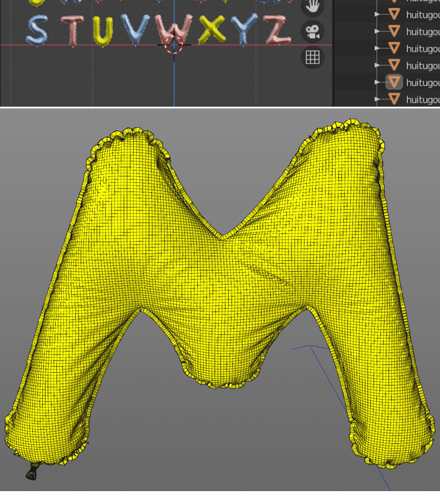440x504 pixels.
Task: Expand the row with the highlighted mesh icon
Action: click(x=377, y=82)
